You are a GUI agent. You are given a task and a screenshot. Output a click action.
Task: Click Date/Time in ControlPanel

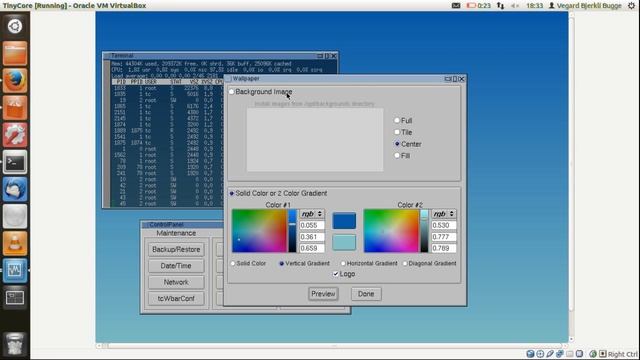pos(176,266)
